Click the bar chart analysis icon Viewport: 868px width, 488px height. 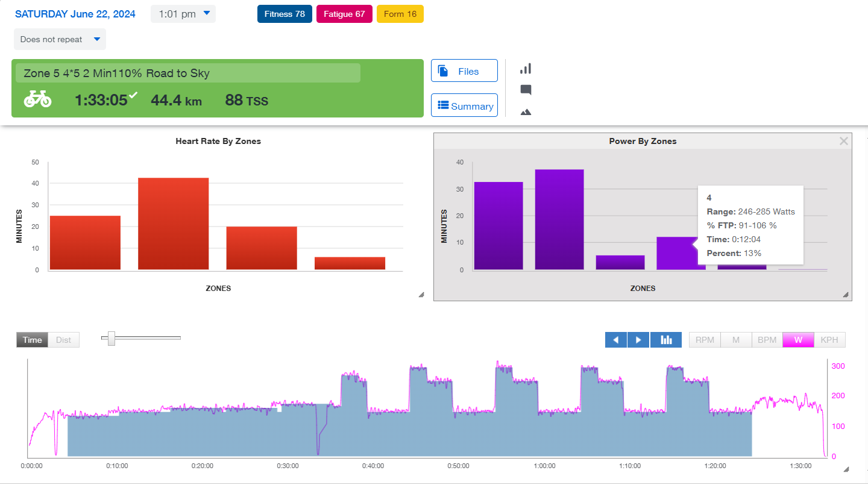click(x=526, y=69)
